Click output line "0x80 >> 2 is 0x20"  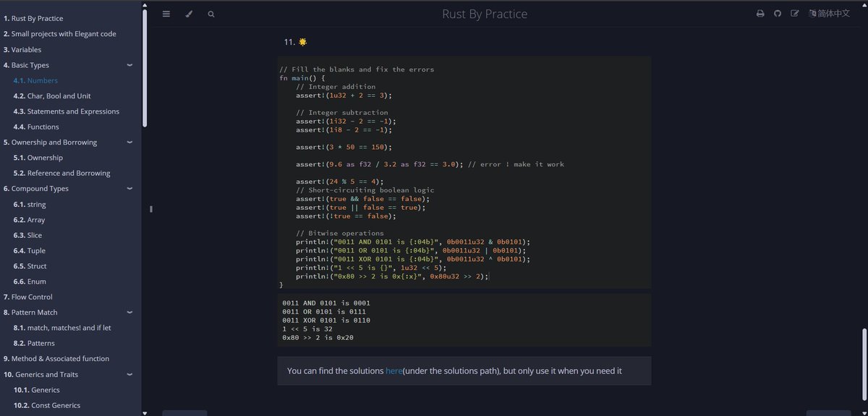pyautogui.click(x=318, y=338)
